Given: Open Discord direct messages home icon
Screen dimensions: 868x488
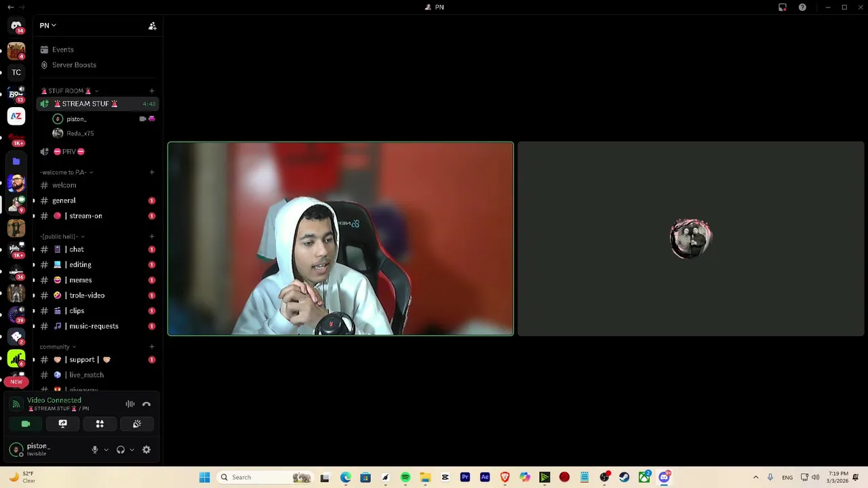Looking at the screenshot, I should coord(16,26).
